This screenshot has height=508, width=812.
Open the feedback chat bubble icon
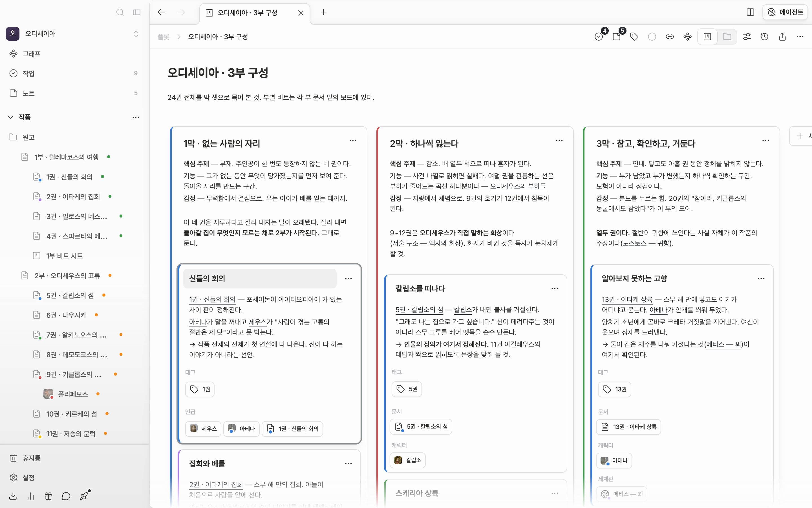[x=66, y=496]
